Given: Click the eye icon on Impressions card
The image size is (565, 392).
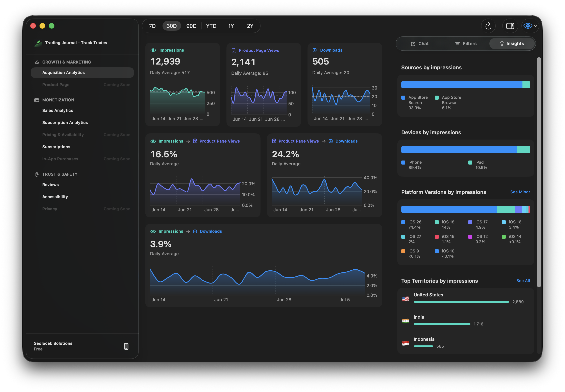Looking at the screenshot, I should [153, 50].
